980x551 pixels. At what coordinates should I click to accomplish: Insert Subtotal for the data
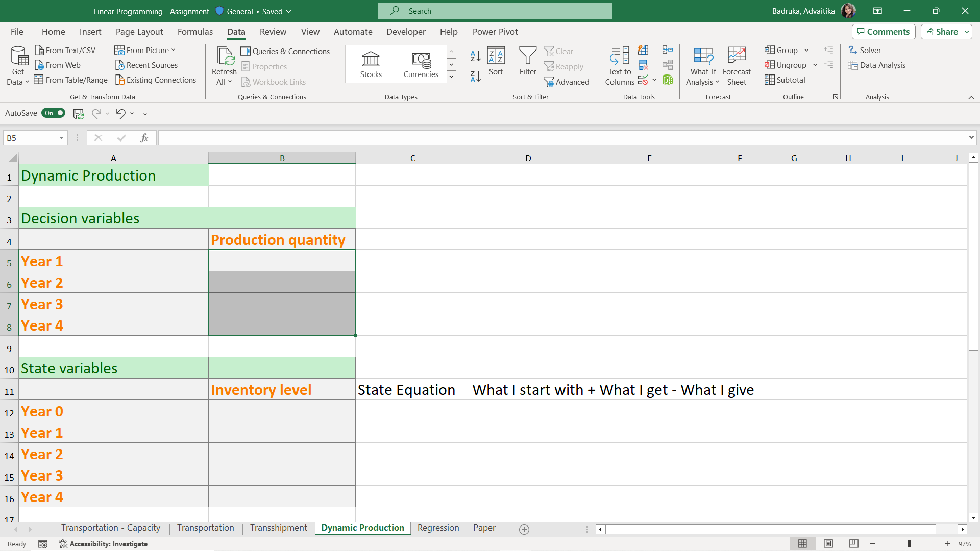[x=785, y=80]
